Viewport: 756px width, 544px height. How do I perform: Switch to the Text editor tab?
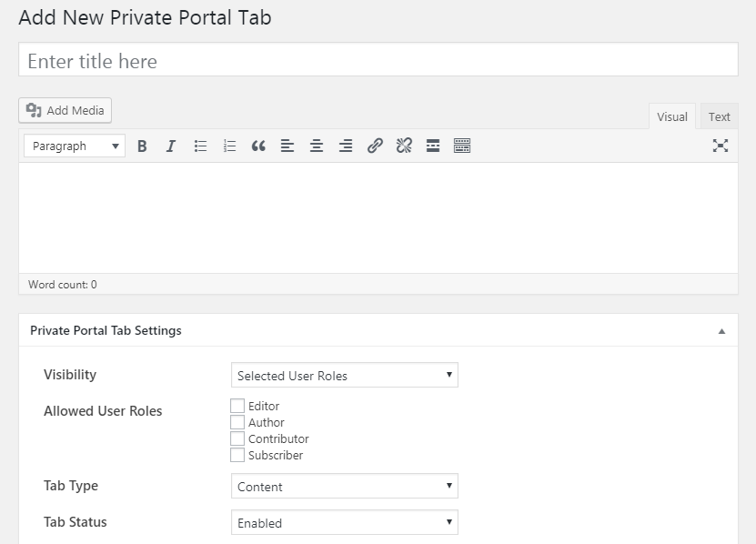(x=719, y=116)
